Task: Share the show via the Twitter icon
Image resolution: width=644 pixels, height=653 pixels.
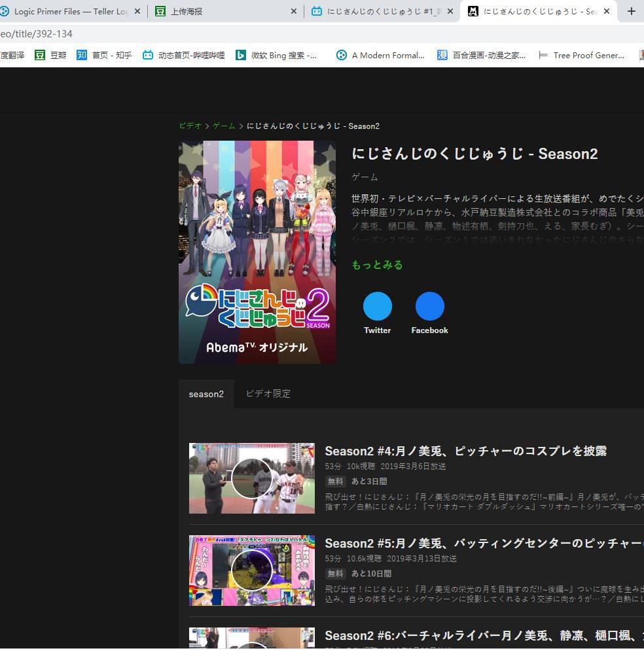Action: pos(377,306)
